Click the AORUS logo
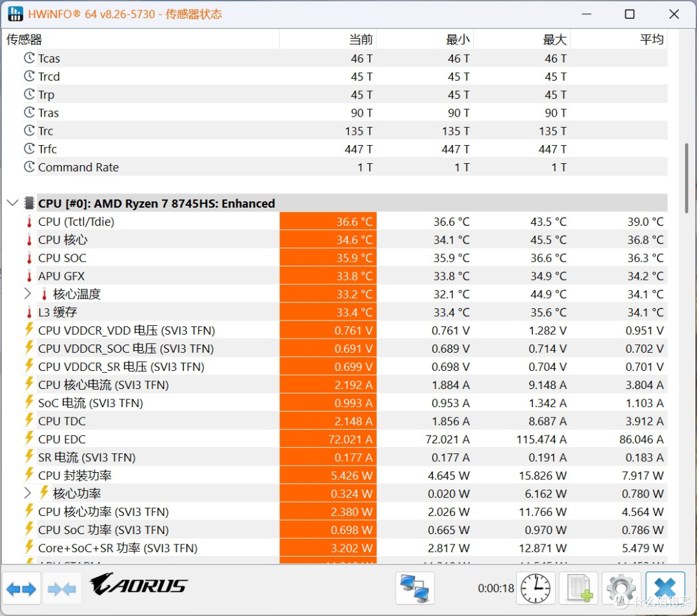697x616 pixels. pyautogui.click(x=139, y=584)
